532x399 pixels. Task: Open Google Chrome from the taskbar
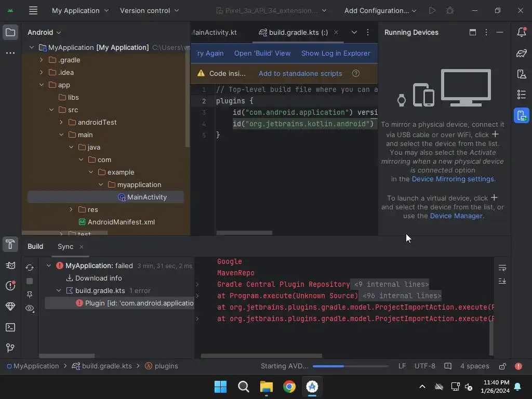pyautogui.click(x=289, y=387)
